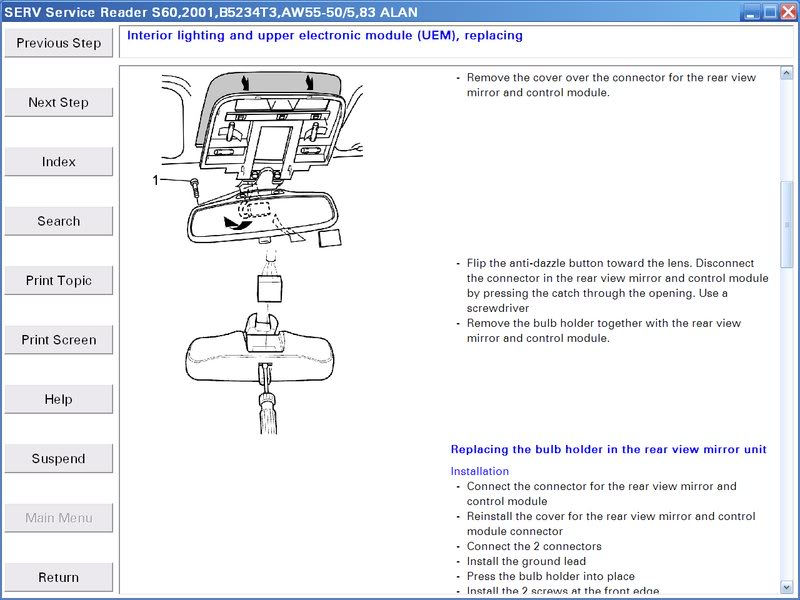Click the scrollbar up arrow
Viewport: 800px width, 600px height.
click(x=786, y=73)
